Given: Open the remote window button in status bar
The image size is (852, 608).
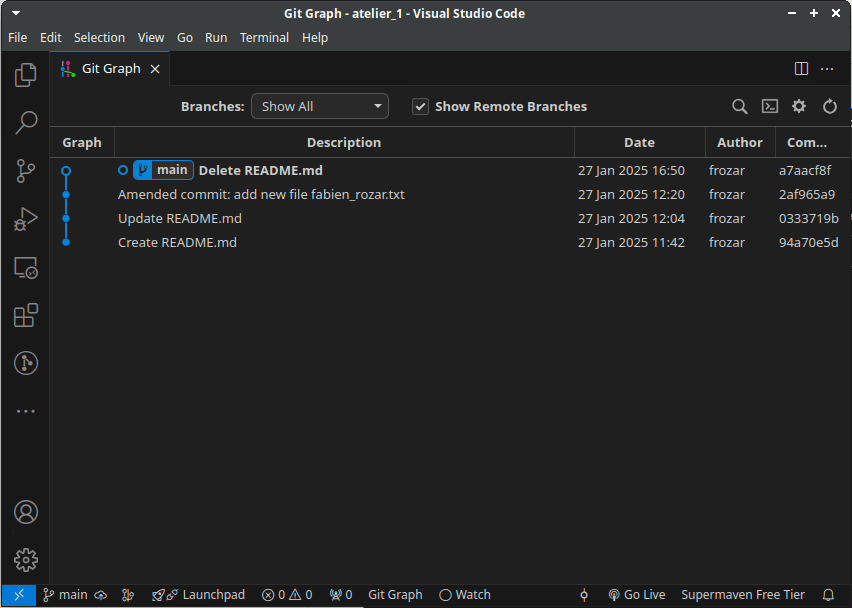Looking at the screenshot, I should click(x=19, y=595).
